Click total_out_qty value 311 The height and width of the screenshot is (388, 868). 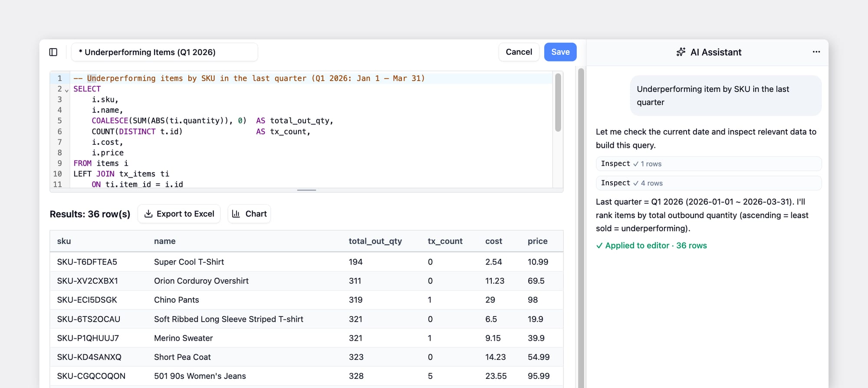pyautogui.click(x=355, y=281)
